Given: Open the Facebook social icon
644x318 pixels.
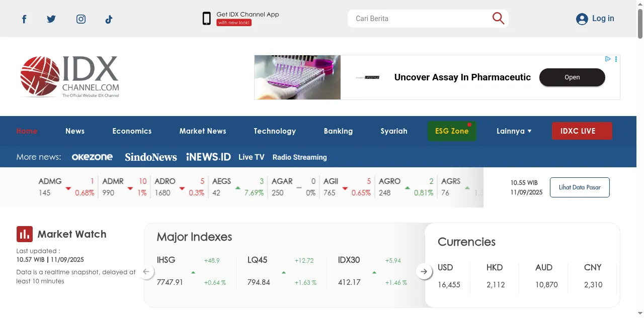Looking at the screenshot, I should pos(24,19).
